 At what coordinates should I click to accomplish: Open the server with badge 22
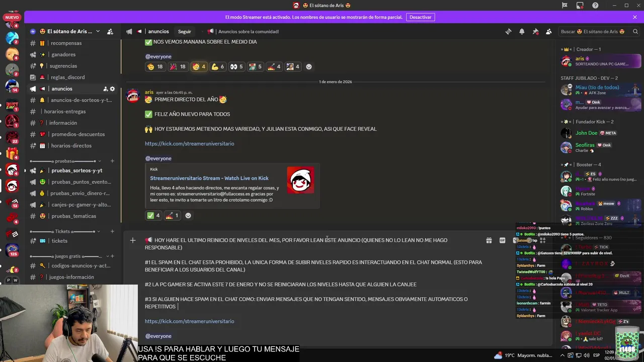coord(12,137)
